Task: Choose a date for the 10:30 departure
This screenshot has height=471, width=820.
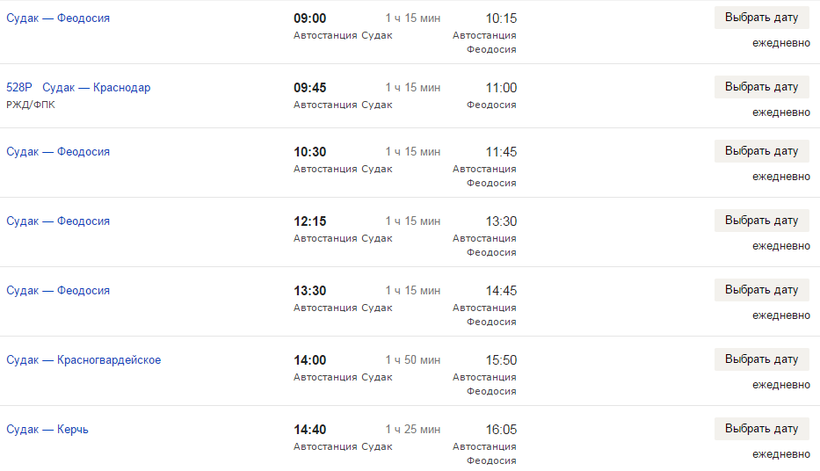Action: [761, 152]
